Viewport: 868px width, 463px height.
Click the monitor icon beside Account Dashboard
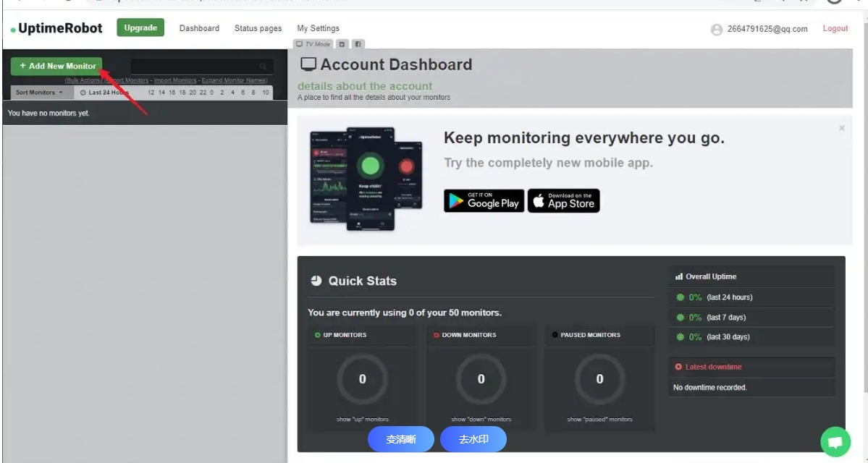click(308, 64)
